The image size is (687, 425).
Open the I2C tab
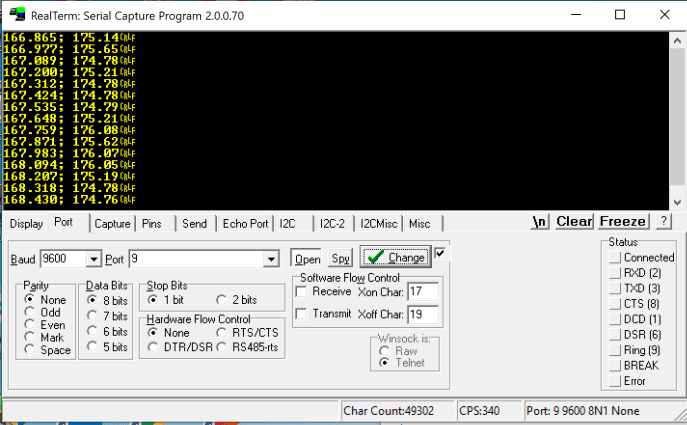tap(288, 224)
